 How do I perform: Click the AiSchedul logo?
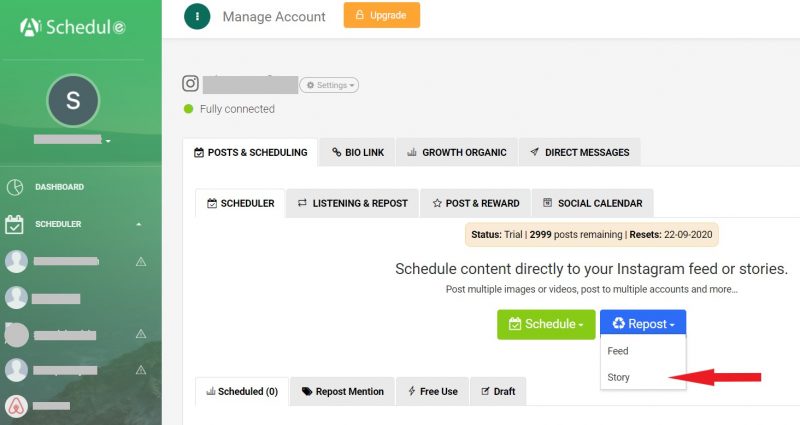[72, 27]
